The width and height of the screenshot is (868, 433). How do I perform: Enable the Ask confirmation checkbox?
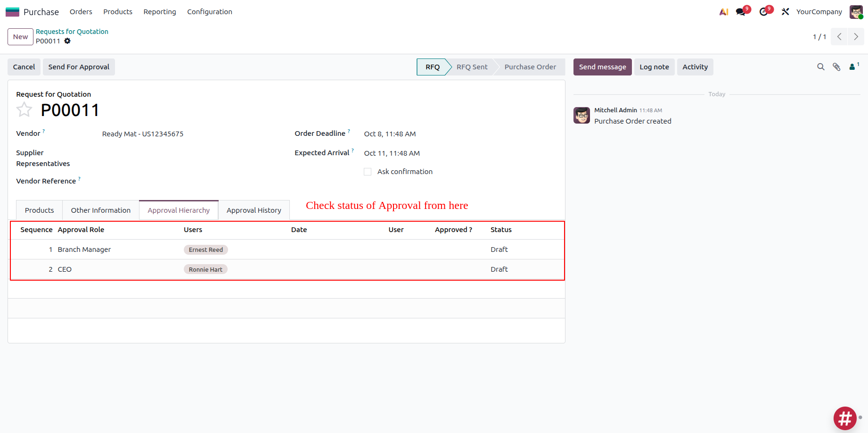click(368, 171)
